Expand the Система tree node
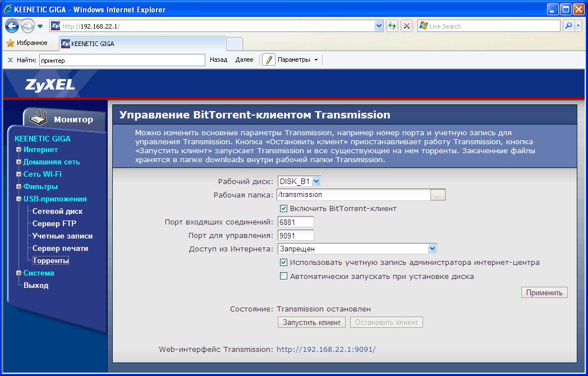Image resolution: width=588 pixels, height=376 pixels. [x=19, y=273]
